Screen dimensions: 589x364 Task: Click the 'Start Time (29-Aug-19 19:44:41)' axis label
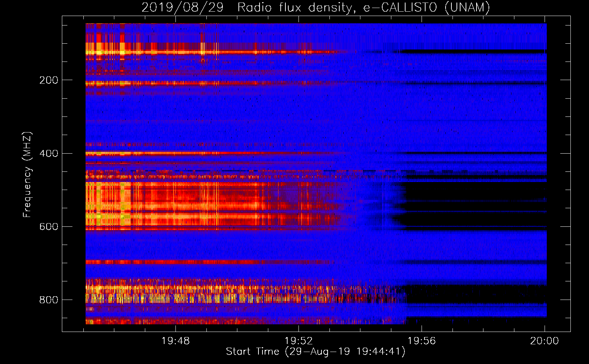(x=316, y=352)
